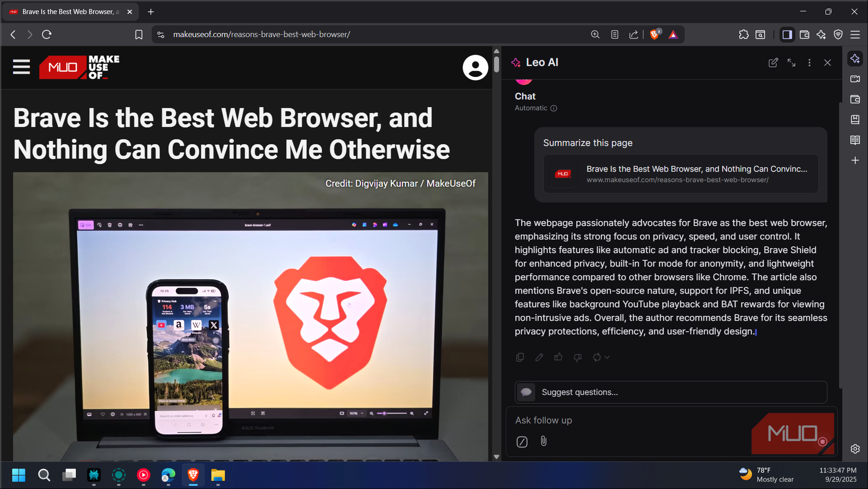Open Brave browser taskbar icon
The width and height of the screenshot is (868, 489).
[193, 475]
